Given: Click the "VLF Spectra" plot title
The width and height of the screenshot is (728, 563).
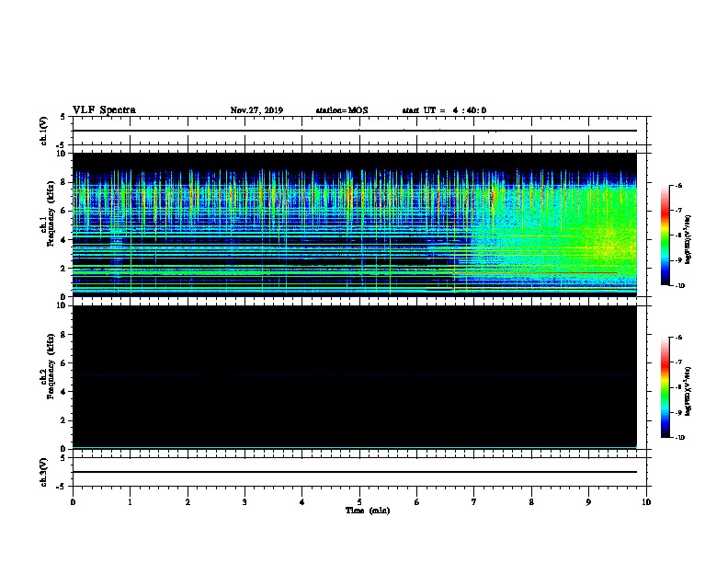Looking at the screenshot, I should (x=104, y=110).
